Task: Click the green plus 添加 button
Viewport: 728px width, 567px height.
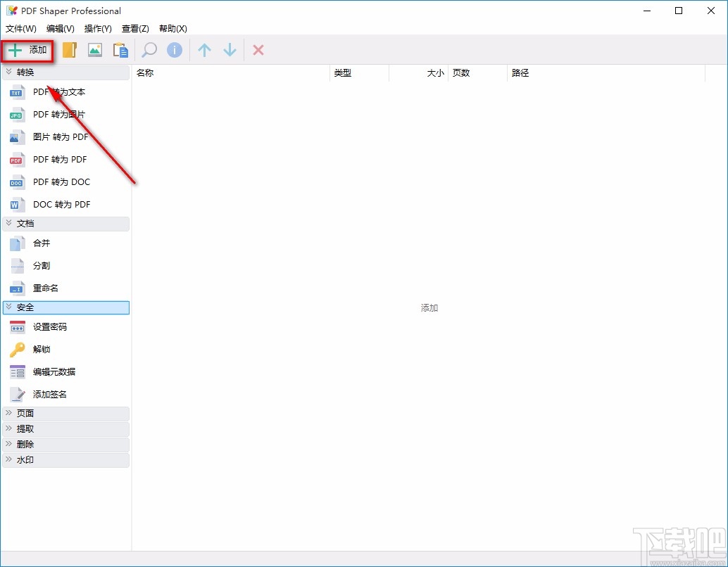Action: pyautogui.click(x=28, y=50)
